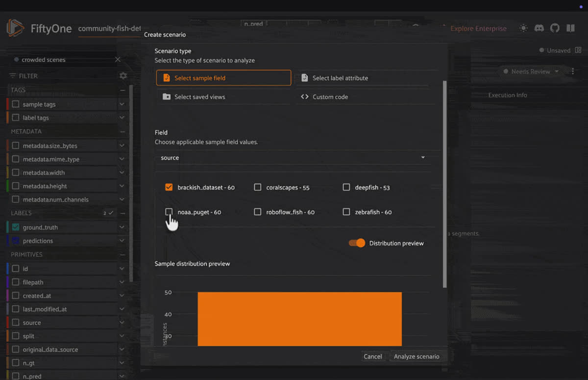Check the noaa_puget - 60 checkbox
588x380 pixels.
(x=169, y=212)
